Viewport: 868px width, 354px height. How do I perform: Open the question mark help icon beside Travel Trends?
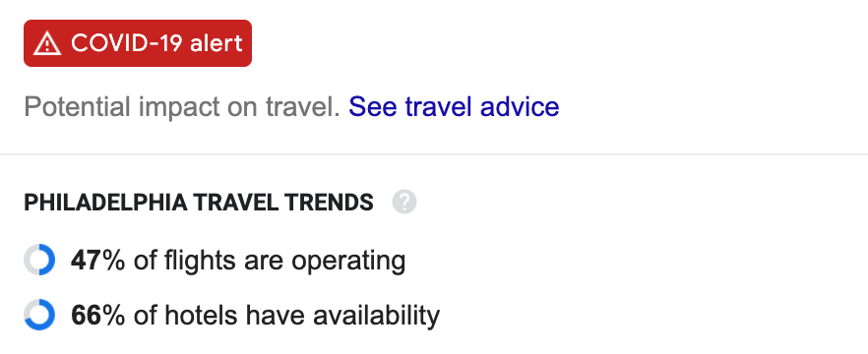point(404,202)
